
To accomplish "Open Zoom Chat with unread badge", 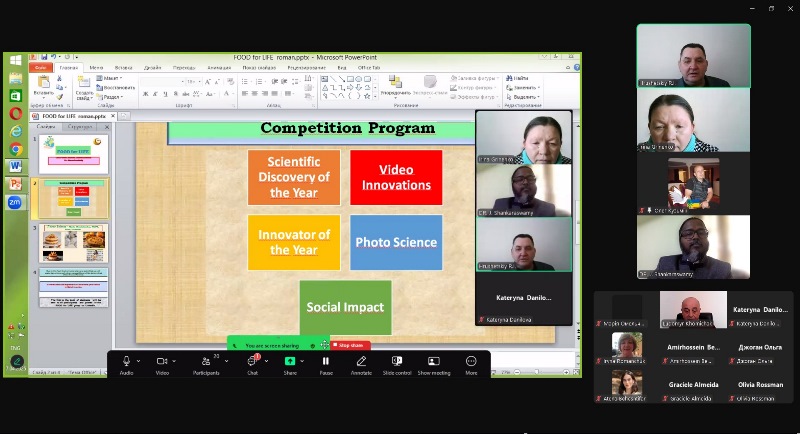I will tap(253, 365).
